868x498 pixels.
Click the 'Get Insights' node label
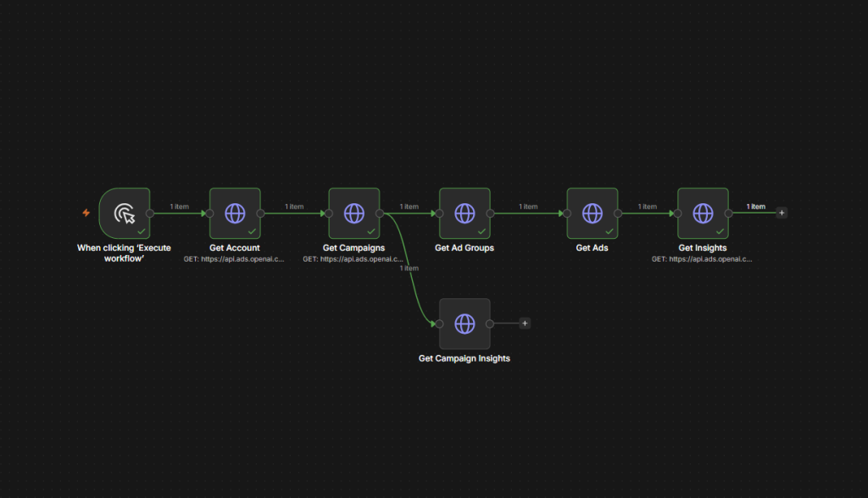click(x=703, y=248)
